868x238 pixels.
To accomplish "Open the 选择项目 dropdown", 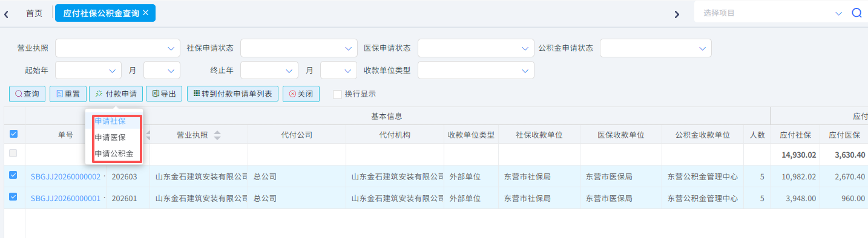I will 772,13.
